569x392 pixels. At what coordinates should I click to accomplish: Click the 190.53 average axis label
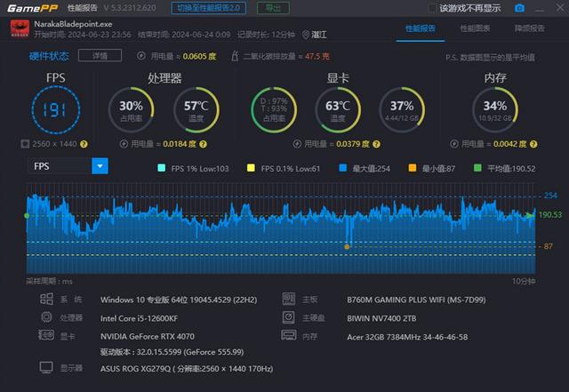tap(550, 214)
